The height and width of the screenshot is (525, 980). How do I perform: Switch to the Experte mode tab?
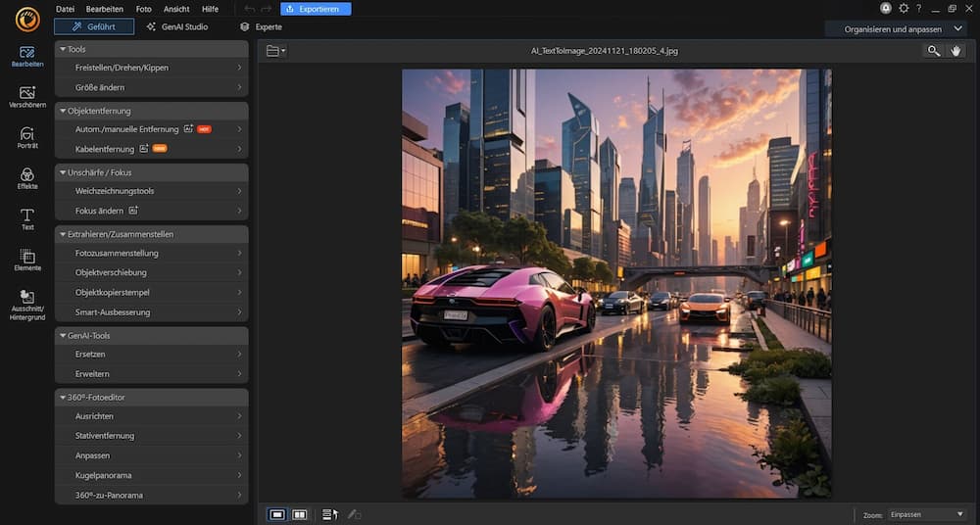coord(262,26)
